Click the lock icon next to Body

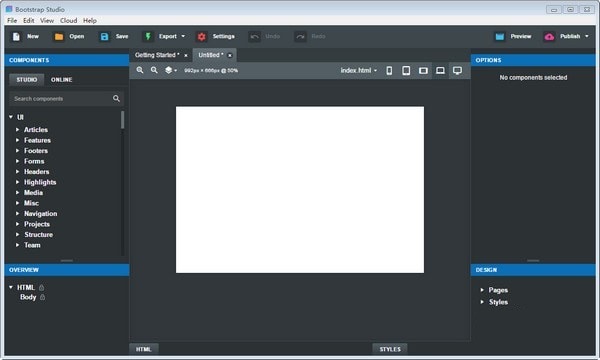pos(42,297)
